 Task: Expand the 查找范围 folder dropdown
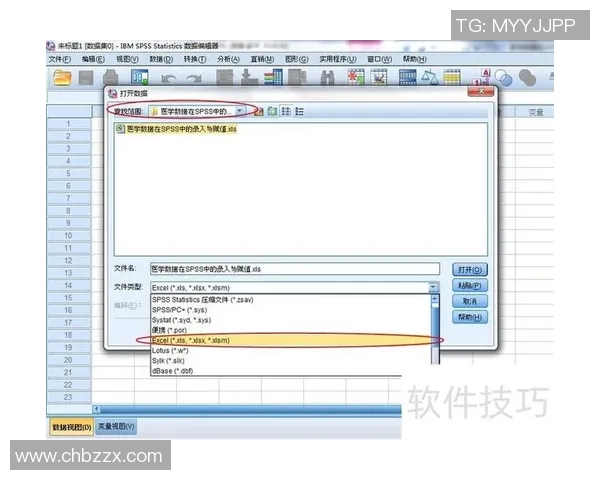(240, 111)
